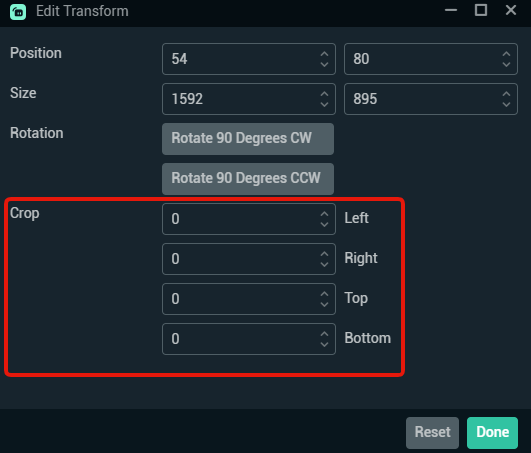This screenshot has height=453, width=531.
Task: Click the Top crop label
Action: (x=356, y=298)
